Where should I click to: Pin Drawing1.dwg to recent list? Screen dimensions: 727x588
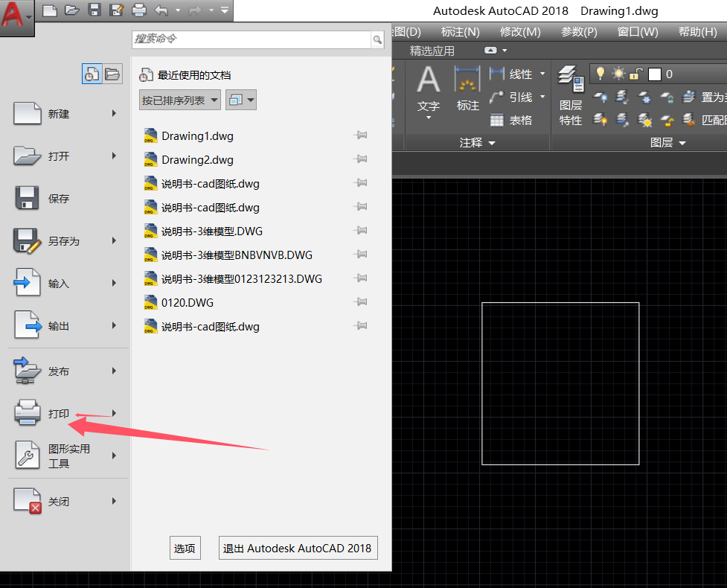click(x=360, y=135)
